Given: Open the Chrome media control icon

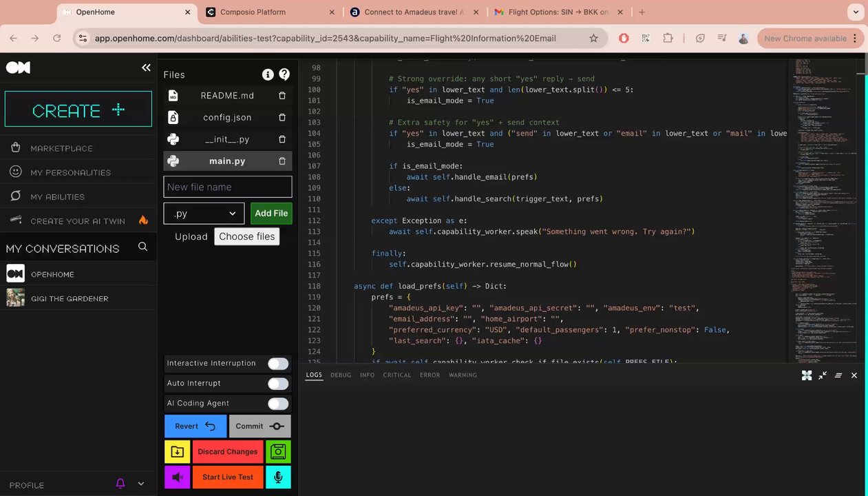Looking at the screenshot, I should [x=721, y=39].
